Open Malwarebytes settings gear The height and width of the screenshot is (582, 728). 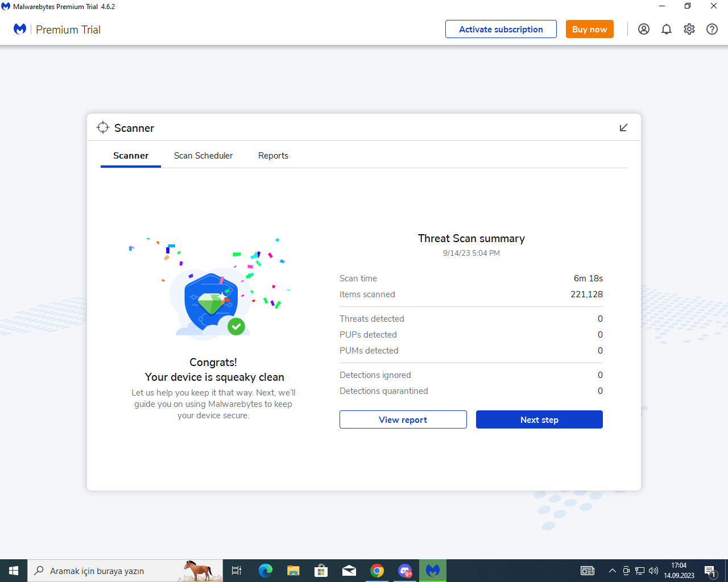[689, 29]
